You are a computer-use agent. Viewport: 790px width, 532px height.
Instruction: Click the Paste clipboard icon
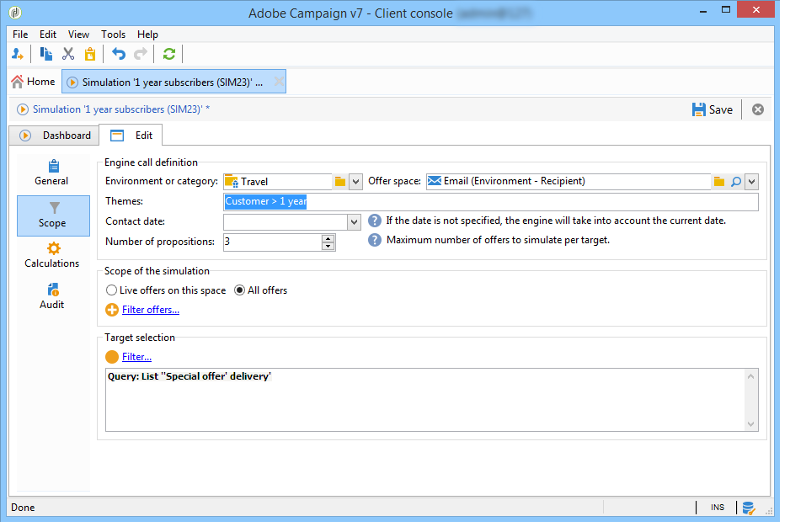click(x=90, y=54)
